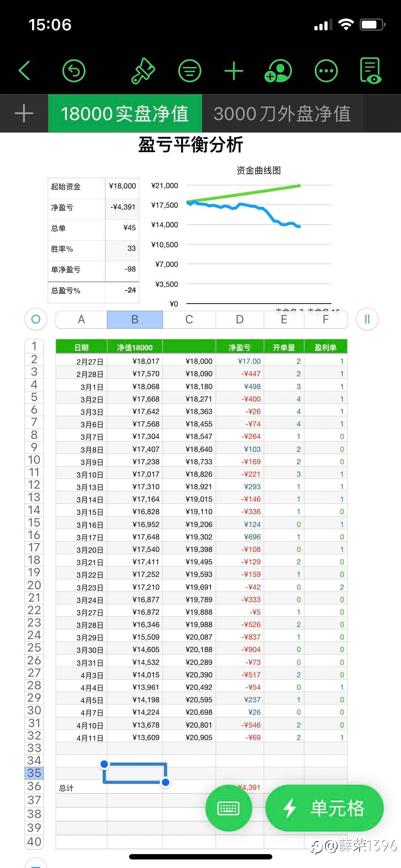Open the format paintbrush tool
The width and height of the screenshot is (401, 868).
coord(143,71)
